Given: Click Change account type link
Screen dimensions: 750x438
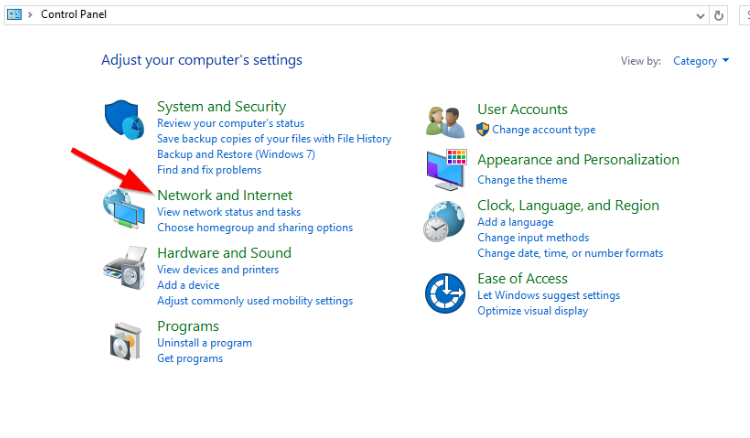Looking at the screenshot, I should pos(544,130).
